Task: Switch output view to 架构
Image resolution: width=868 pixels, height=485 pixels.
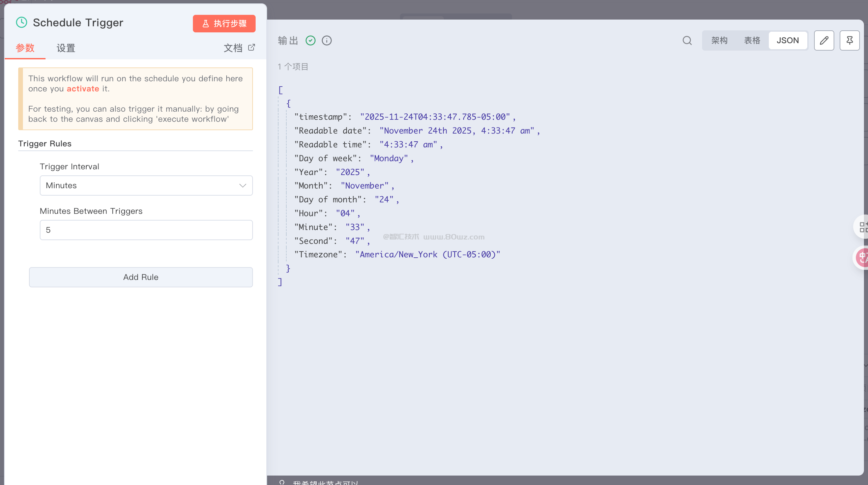Action: click(x=719, y=40)
